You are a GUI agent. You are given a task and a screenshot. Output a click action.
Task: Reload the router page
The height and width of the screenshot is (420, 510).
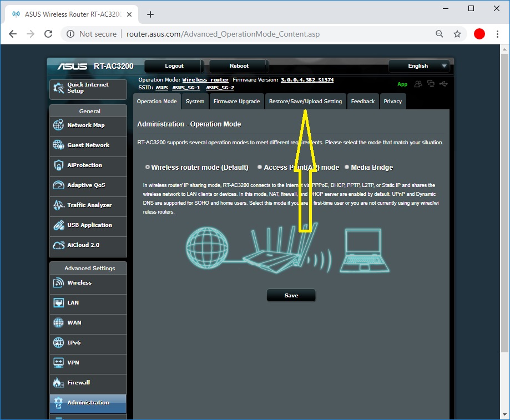[48, 34]
